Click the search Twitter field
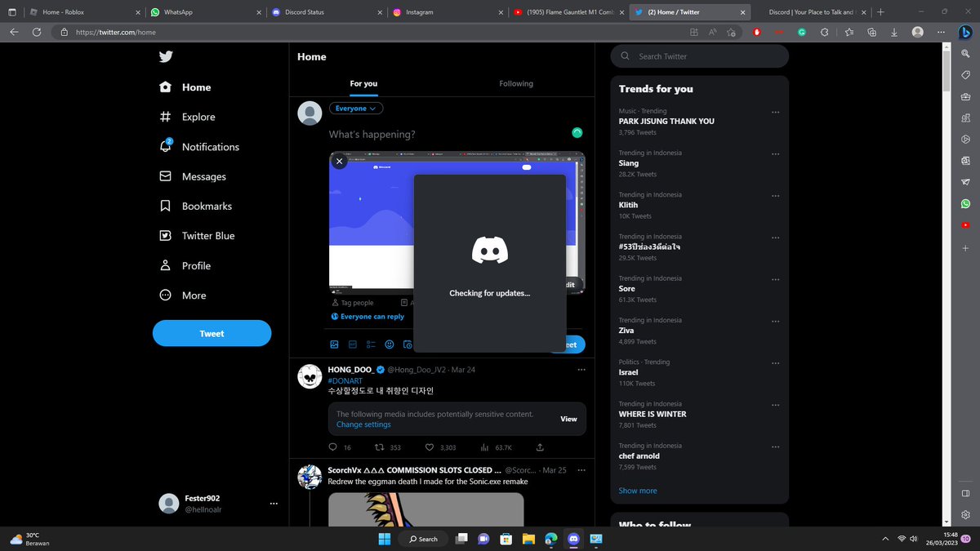The height and width of the screenshot is (551, 980). pyautogui.click(x=700, y=56)
